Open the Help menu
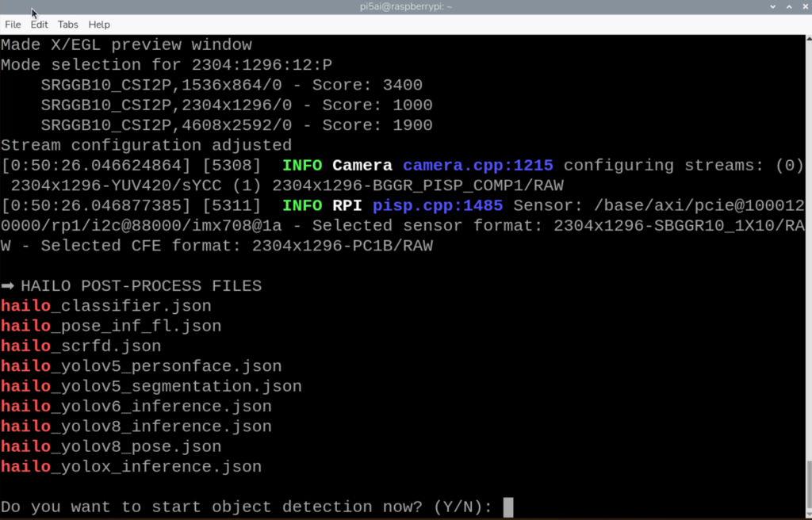Viewport: 812px width, 520px height. [x=98, y=25]
